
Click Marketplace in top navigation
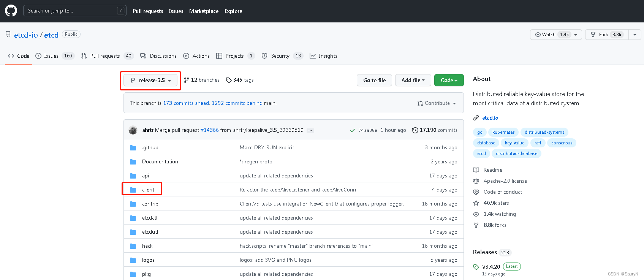tap(204, 11)
